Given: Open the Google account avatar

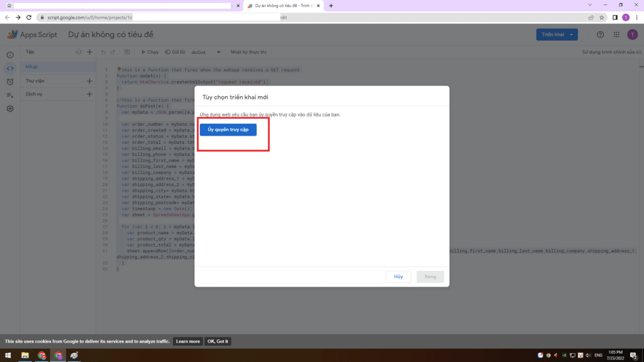Looking at the screenshot, I should point(632,35).
